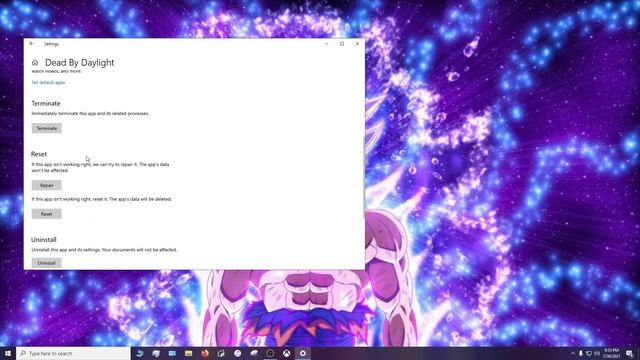This screenshot has width=640, height=360.
Task: Open File Explorer from the taskbar
Action: (x=189, y=353)
